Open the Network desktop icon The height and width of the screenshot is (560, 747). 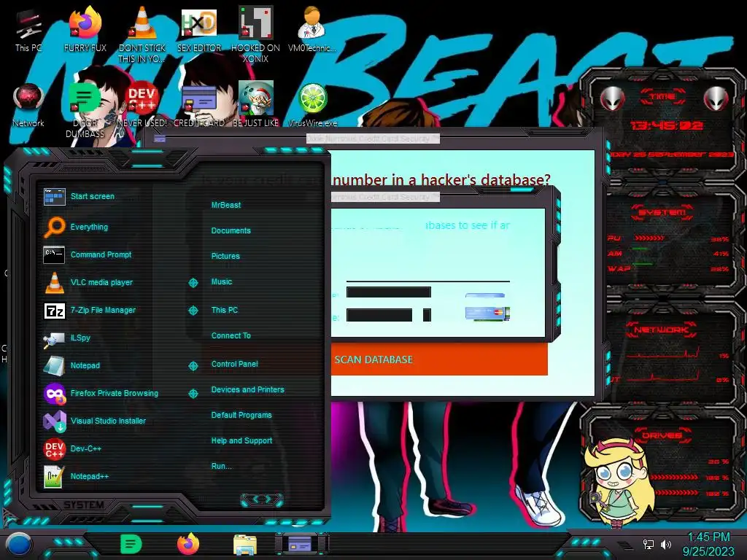tap(28, 105)
